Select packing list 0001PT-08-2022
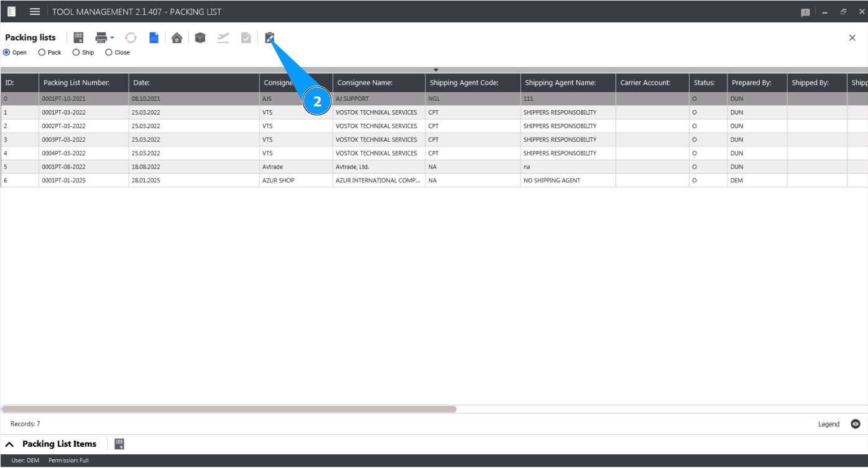 coord(84,167)
